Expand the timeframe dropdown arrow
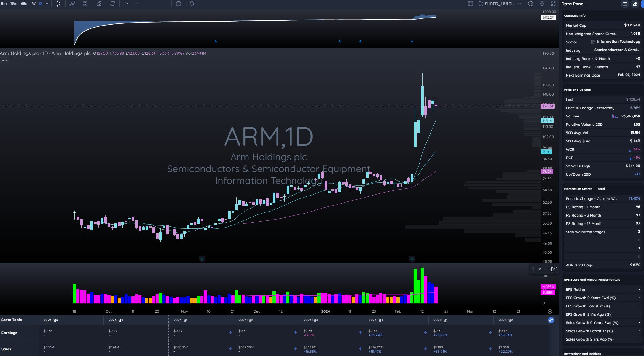 [x=47, y=4]
